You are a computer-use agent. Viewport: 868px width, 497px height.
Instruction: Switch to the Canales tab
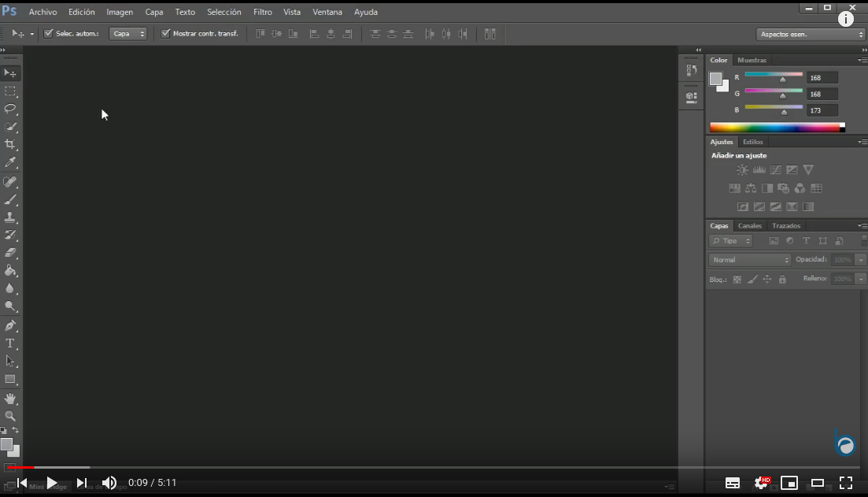(x=749, y=225)
